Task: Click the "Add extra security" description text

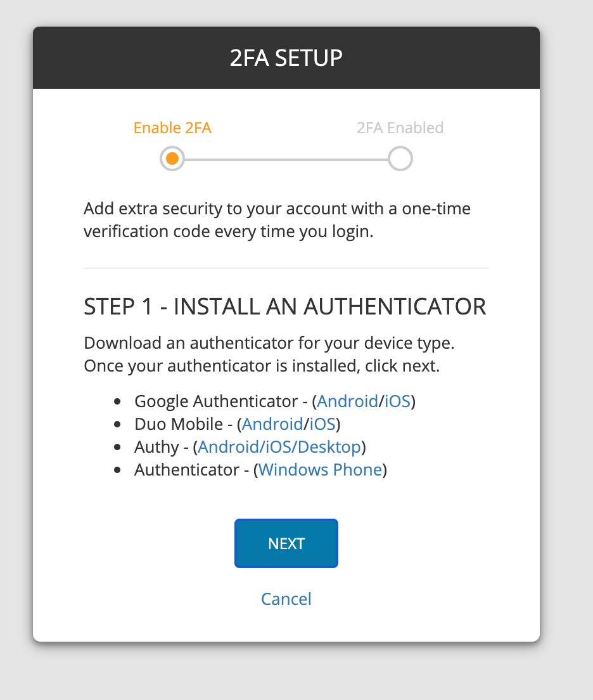Action: tap(277, 220)
